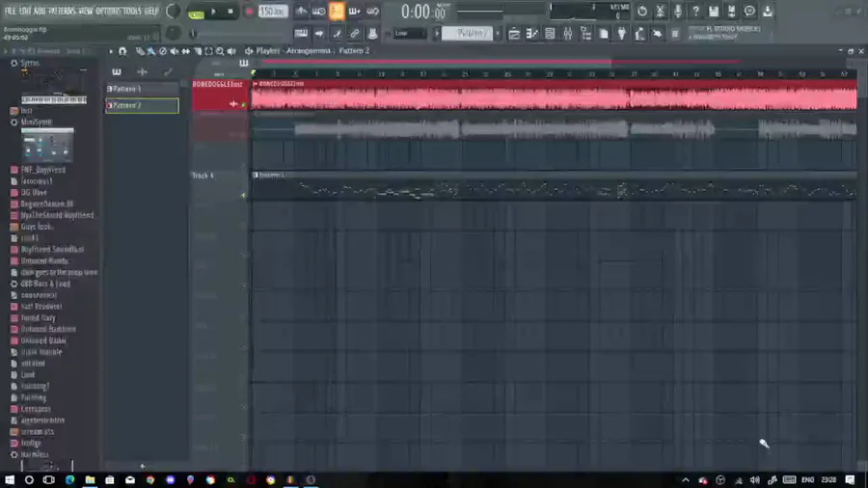
Task: Open the snap dropdown showing Line
Action: (x=410, y=34)
